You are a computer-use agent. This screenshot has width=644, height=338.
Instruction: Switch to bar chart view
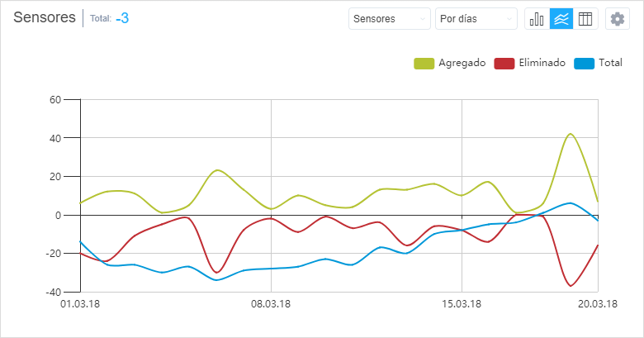coord(537,19)
